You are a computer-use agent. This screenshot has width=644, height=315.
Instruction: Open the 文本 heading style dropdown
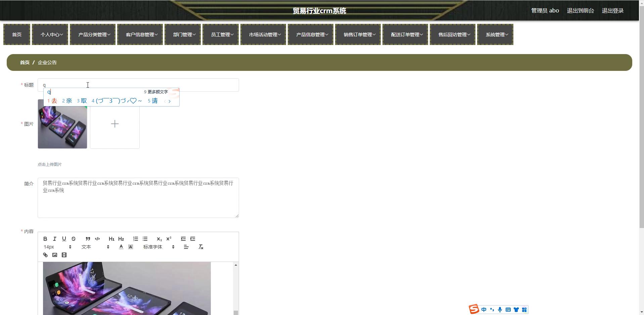point(95,247)
